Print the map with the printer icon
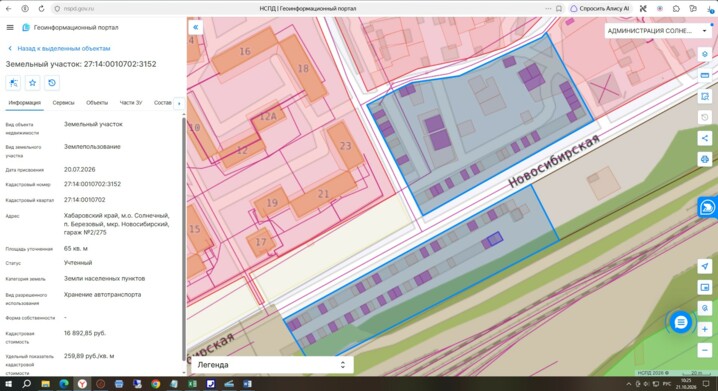The width and height of the screenshot is (718, 391). tap(705, 159)
